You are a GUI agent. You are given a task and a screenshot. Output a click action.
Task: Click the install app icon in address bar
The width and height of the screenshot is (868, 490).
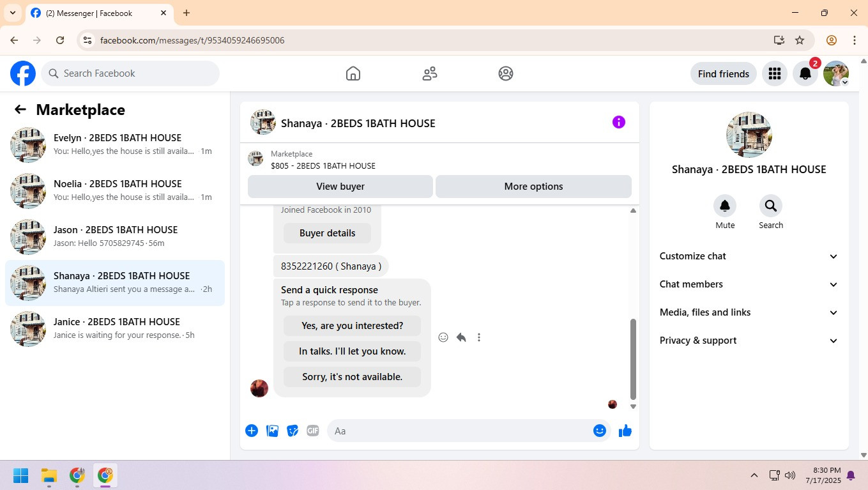[779, 40]
